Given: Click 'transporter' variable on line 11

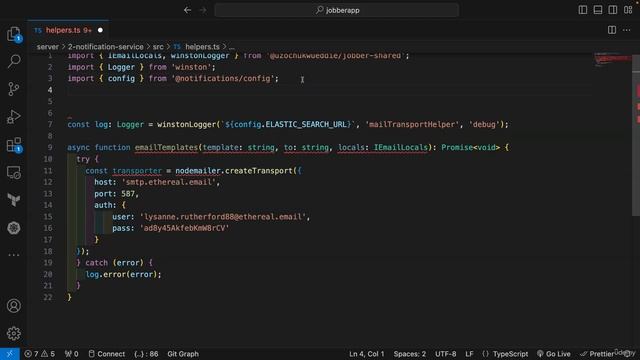Looking at the screenshot, I should [137, 171].
